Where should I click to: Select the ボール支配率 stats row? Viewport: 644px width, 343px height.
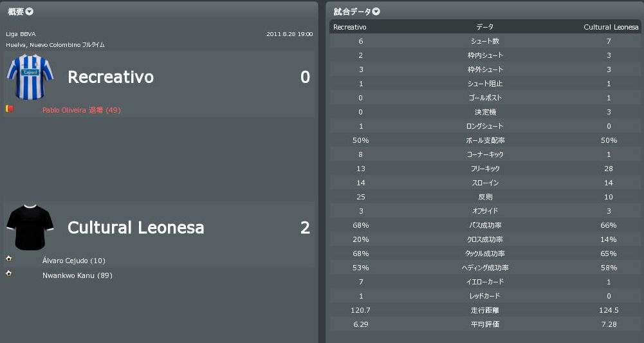[484, 140]
